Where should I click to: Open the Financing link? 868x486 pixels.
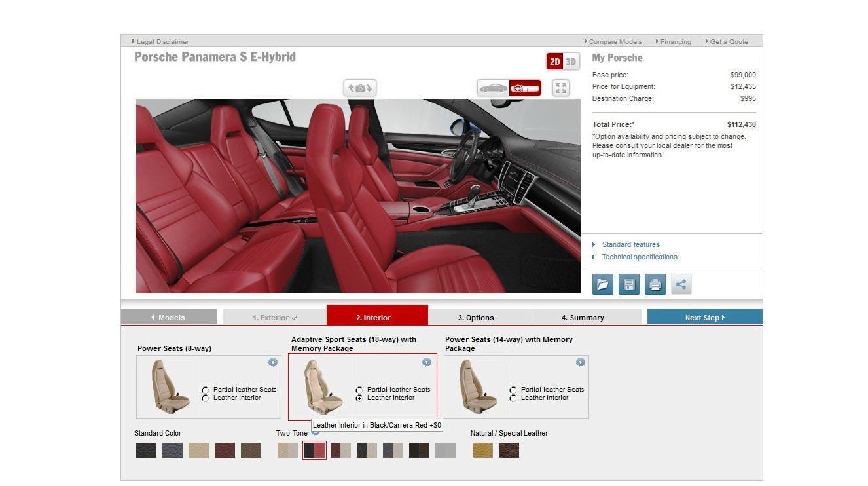tap(676, 41)
